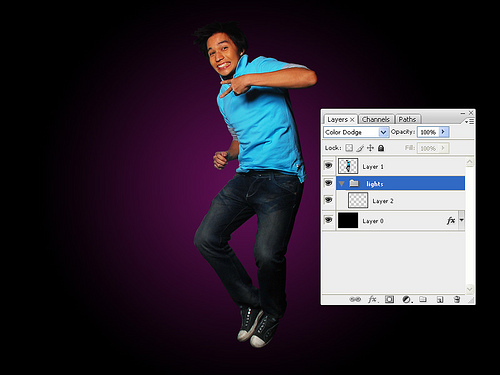Add a layer mask
The image size is (500, 375).
pyautogui.click(x=389, y=299)
